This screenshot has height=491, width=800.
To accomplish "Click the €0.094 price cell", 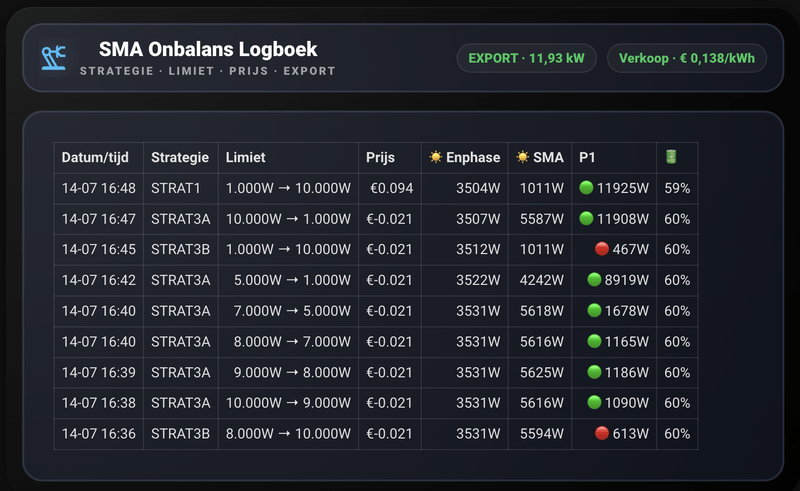I will [x=391, y=188].
